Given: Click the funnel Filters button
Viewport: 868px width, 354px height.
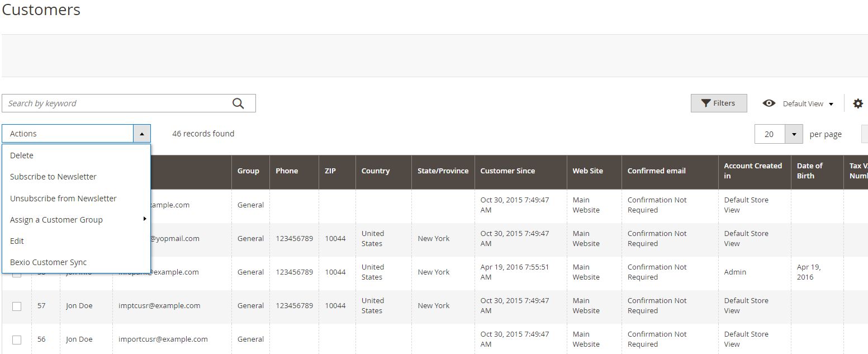Looking at the screenshot, I should (719, 103).
